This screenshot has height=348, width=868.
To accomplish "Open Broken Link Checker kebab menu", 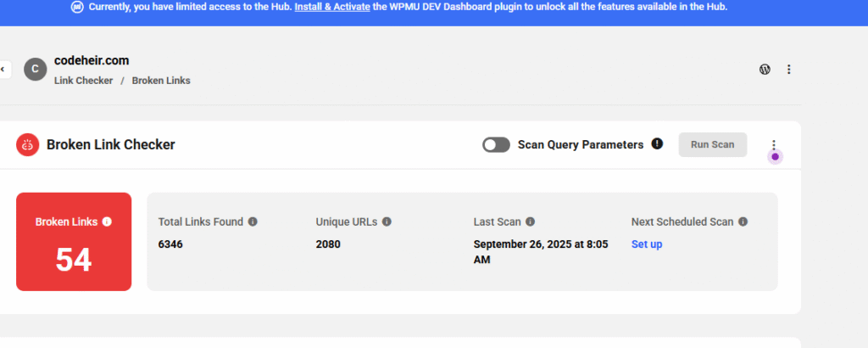I will point(774,145).
